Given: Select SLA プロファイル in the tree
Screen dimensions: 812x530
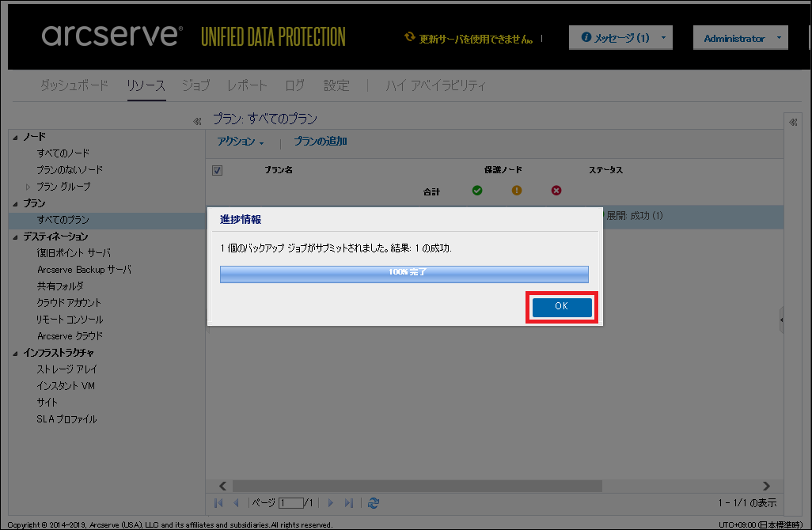Looking at the screenshot, I should (66, 418).
